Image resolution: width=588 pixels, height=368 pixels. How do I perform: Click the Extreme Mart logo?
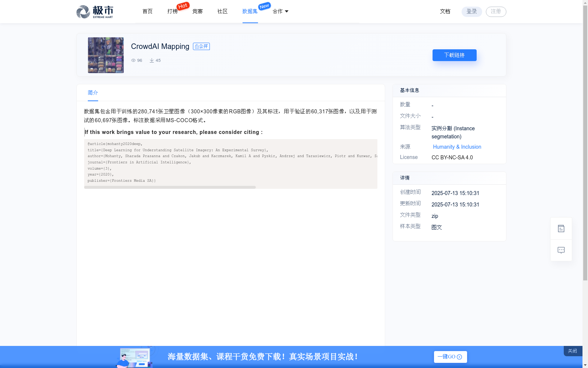point(95,12)
